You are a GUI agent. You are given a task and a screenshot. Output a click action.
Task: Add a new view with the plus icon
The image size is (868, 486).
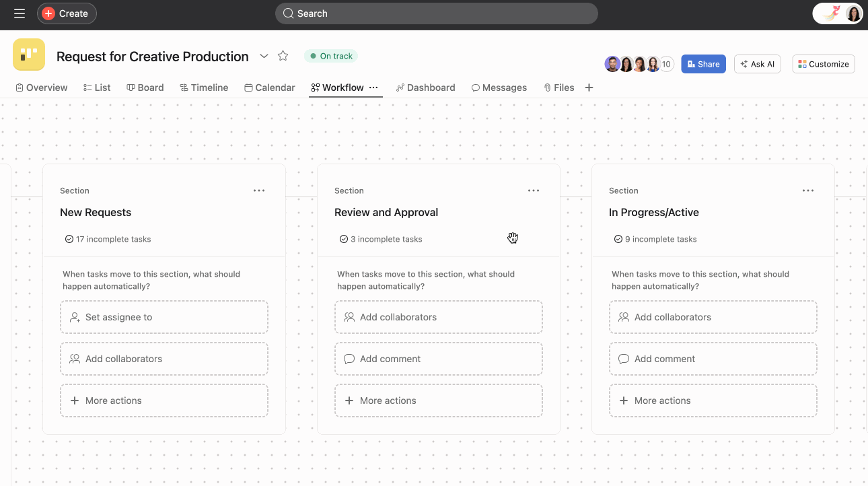(589, 88)
